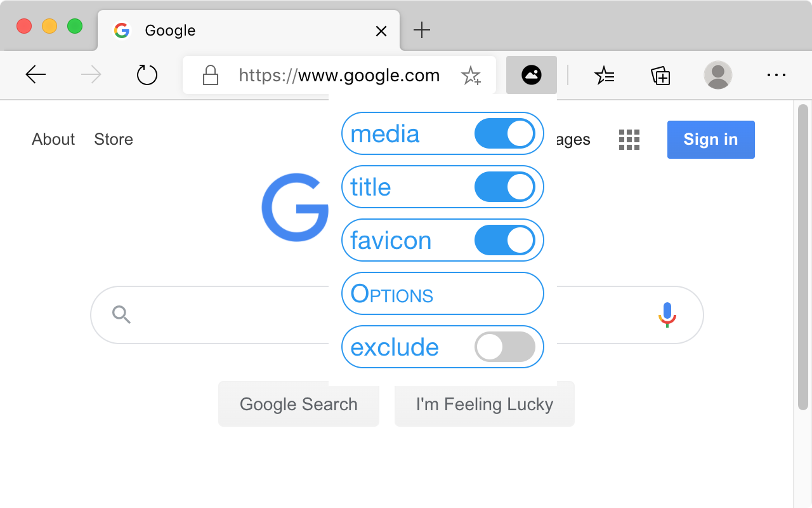Open a new tab
The height and width of the screenshot is (508, 812).
pos(422,30)
